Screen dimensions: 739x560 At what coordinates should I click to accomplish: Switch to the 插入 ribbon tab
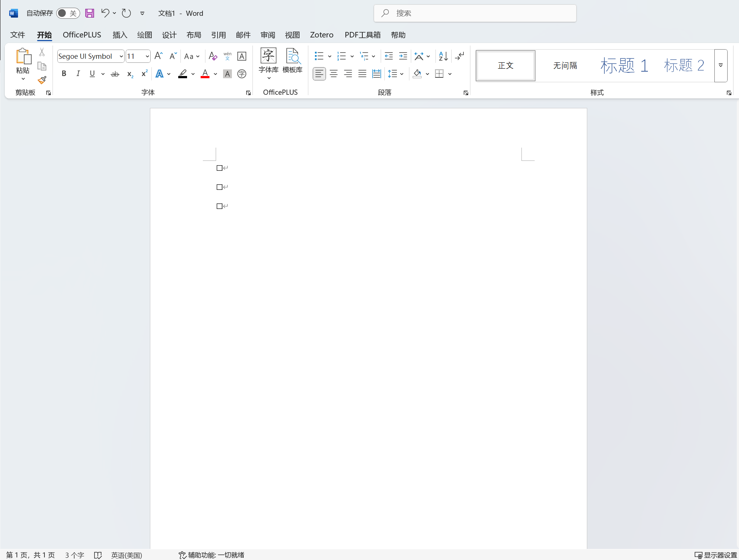(x=120, y=35)
